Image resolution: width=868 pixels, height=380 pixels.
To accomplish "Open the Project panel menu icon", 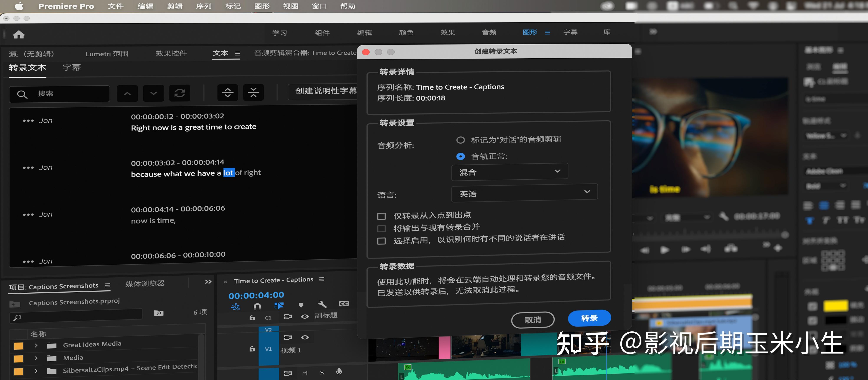I will (x=107, y=285).
